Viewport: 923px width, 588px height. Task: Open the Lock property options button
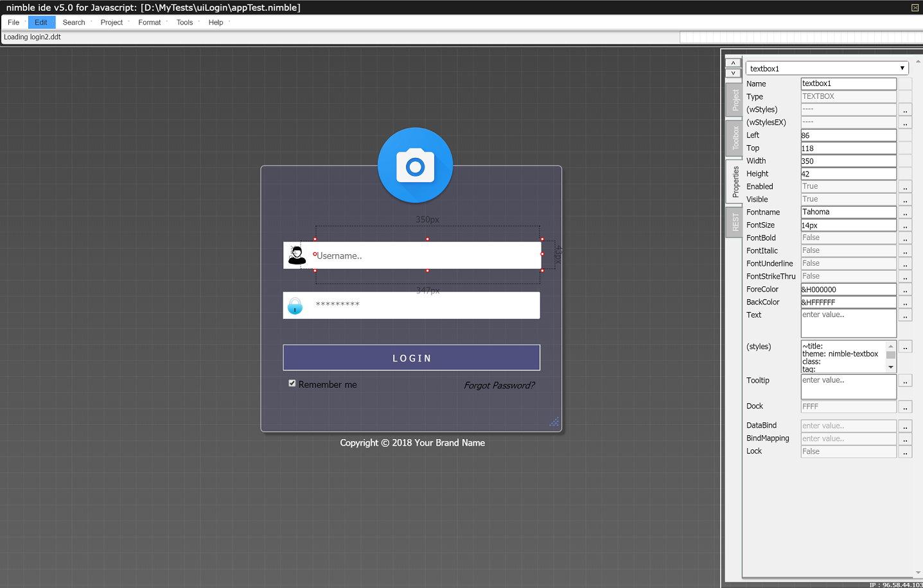905,452
